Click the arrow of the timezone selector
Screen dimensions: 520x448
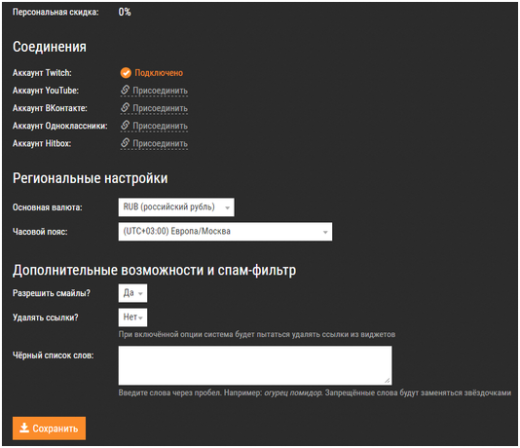tap(325, 232)
